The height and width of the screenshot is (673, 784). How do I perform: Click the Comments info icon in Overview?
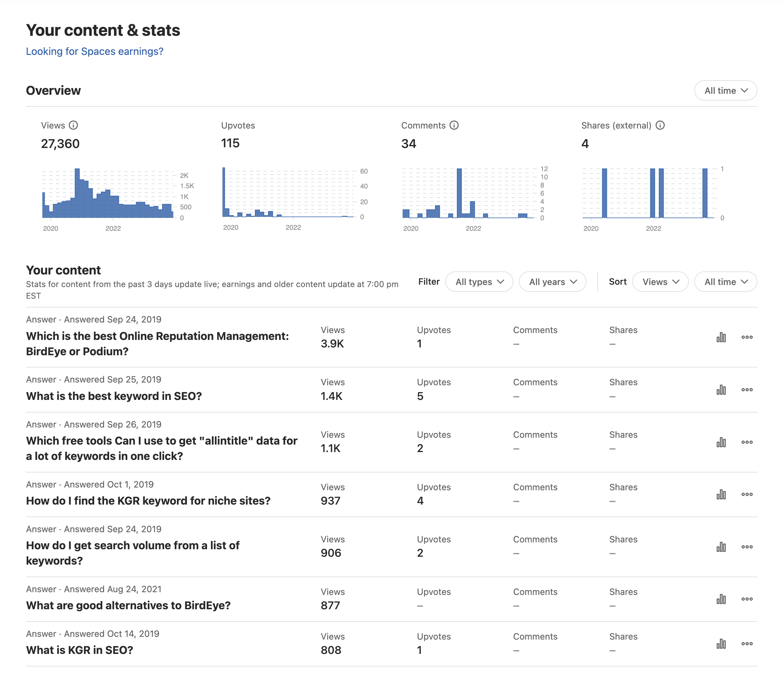[454, 125]
